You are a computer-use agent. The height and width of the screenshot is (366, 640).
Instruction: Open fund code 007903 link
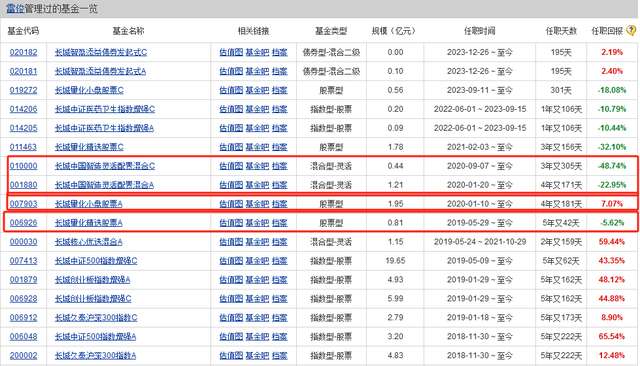[x=23, y=204]
